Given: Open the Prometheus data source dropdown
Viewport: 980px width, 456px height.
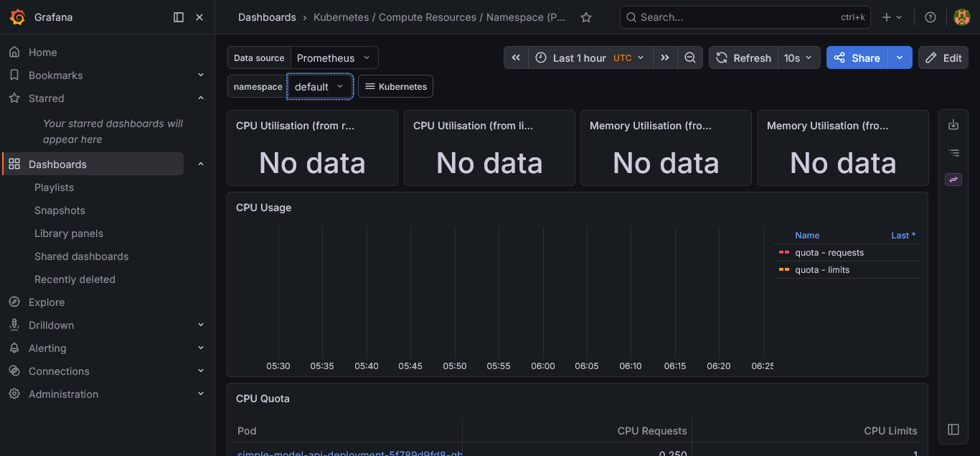Looking at the screenshot, I should (334, 57).
